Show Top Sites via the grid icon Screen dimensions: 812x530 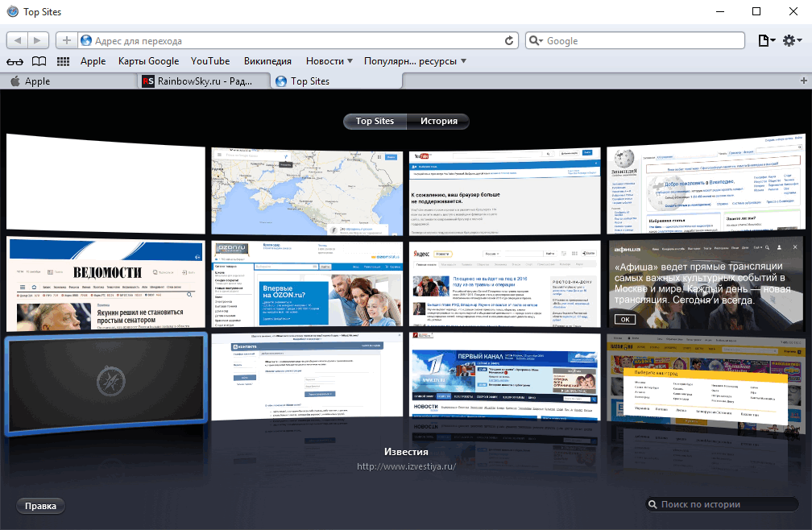(x=63, y=61)
